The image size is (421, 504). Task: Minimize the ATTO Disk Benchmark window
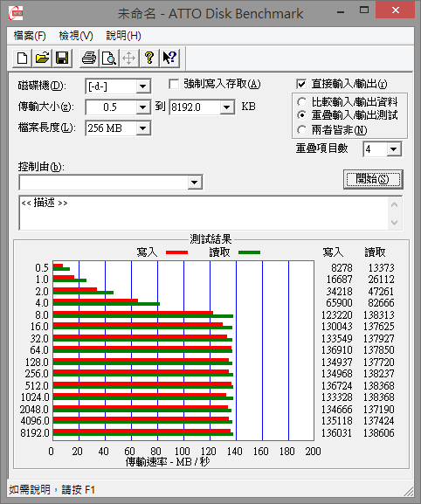click(341, 12)
